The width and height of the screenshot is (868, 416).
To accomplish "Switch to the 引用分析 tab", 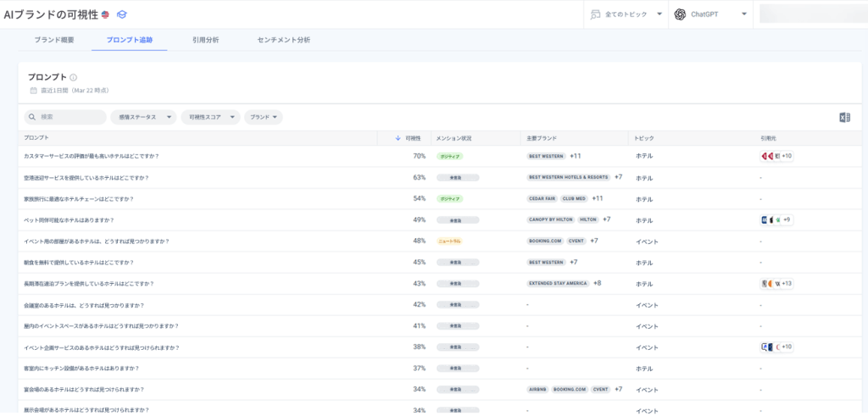I will [205, 40].
